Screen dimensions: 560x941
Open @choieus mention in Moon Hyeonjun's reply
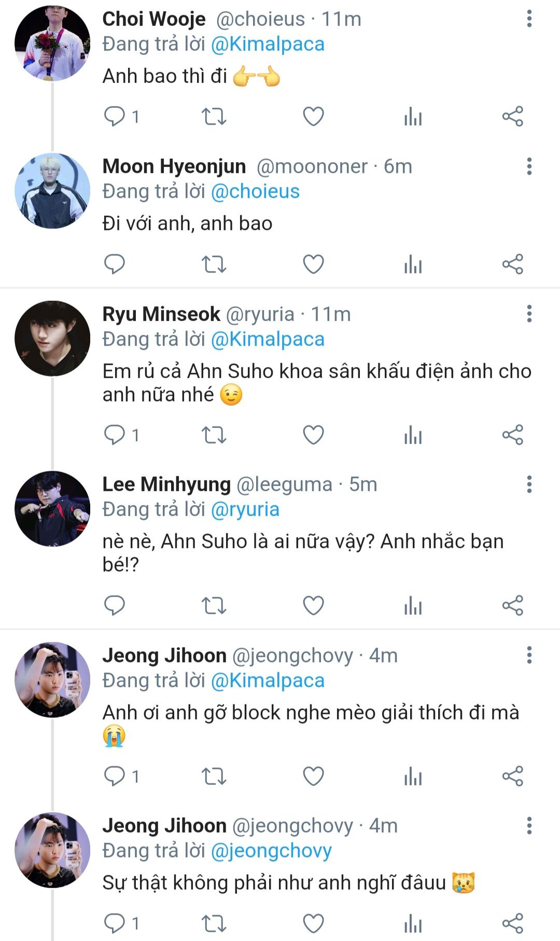click(255, 192)
